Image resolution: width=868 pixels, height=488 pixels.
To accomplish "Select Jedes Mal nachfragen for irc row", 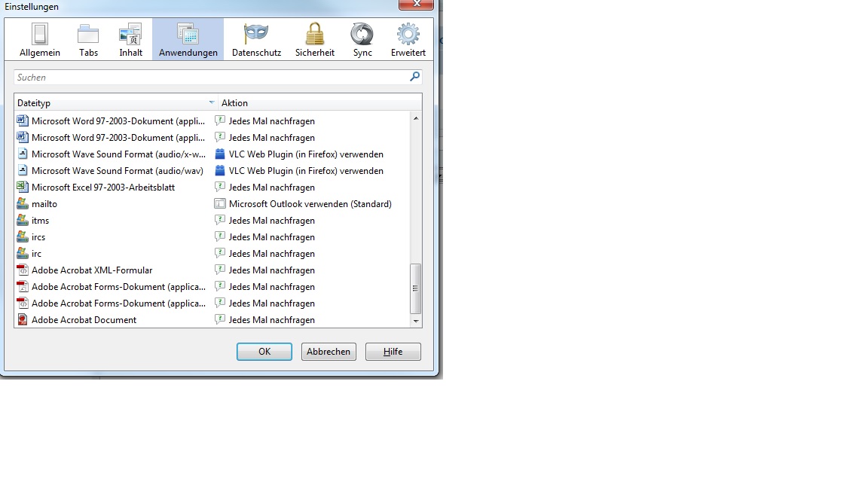I will pos(264,254).
